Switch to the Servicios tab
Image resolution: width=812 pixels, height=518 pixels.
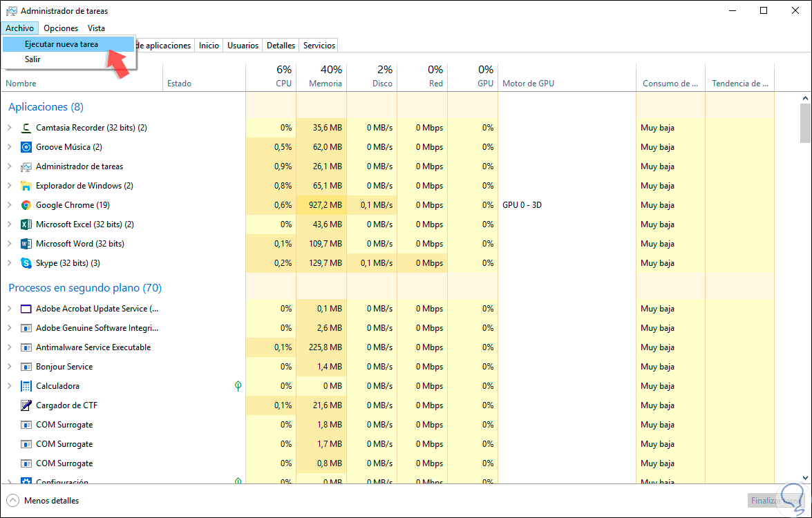tap(319, 46)
